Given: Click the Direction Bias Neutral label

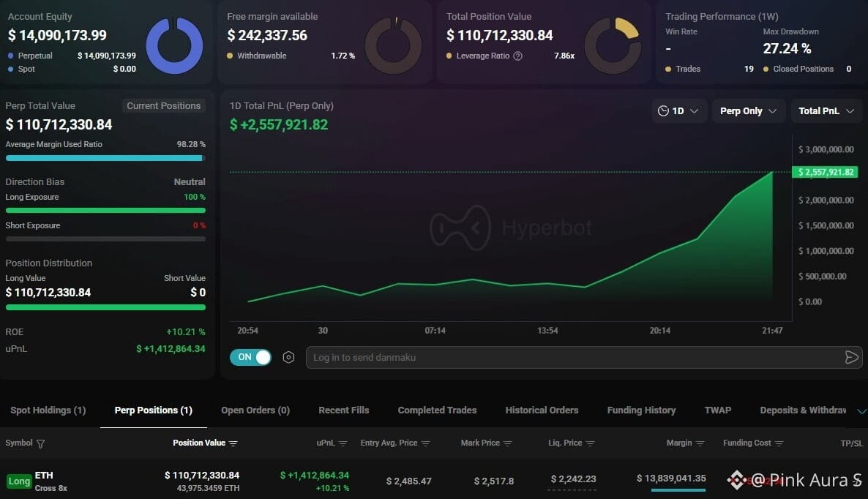Looking at the screenshot, I should [190, 182].
